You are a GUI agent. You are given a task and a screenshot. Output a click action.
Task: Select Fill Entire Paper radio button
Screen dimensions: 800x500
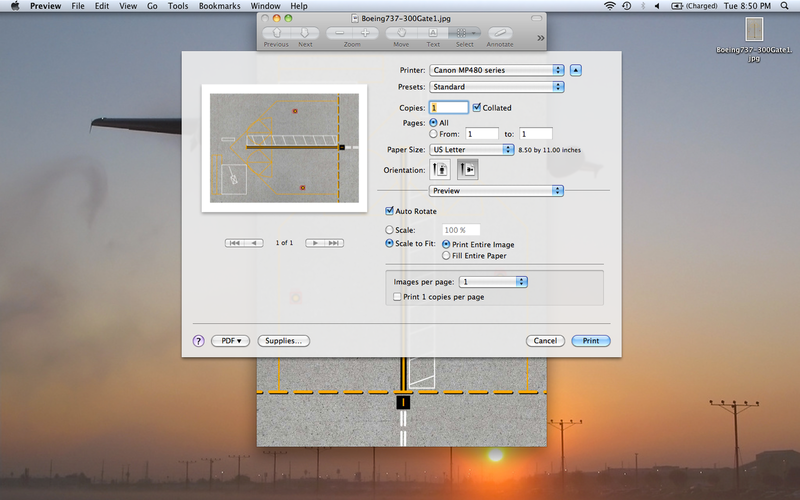[445, 256]
